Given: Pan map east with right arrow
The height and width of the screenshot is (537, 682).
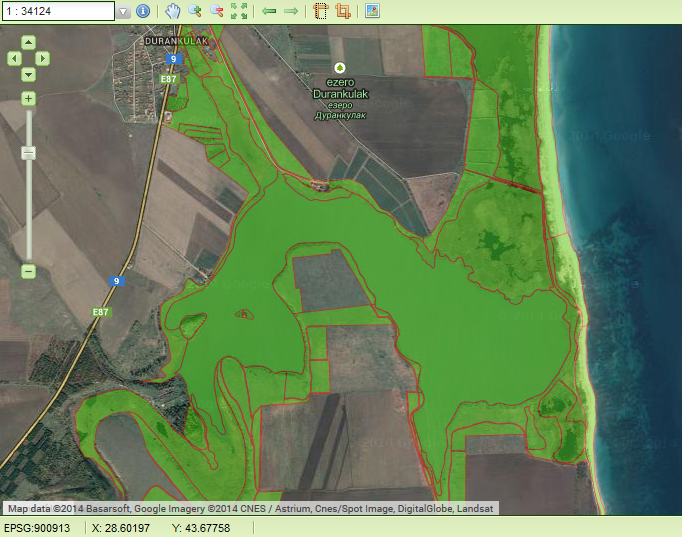Looking at the screenshot, I should pyautogui.click(x=42, y=59).
